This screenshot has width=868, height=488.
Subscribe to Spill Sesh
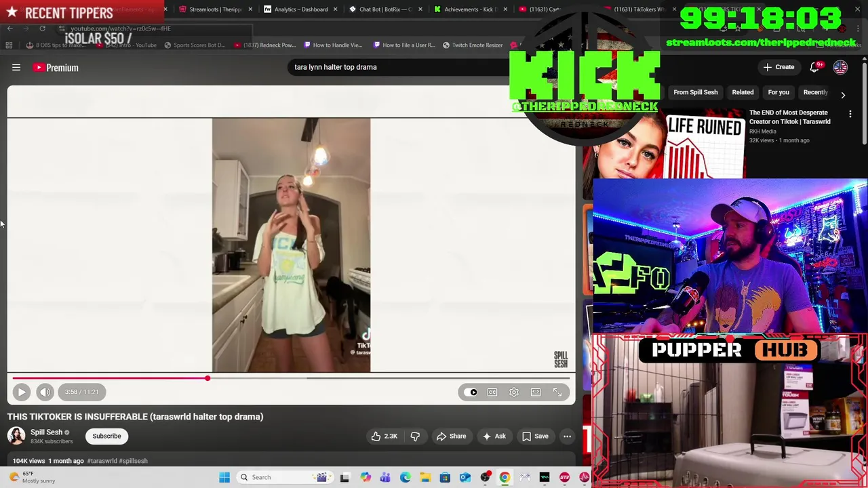106,436
